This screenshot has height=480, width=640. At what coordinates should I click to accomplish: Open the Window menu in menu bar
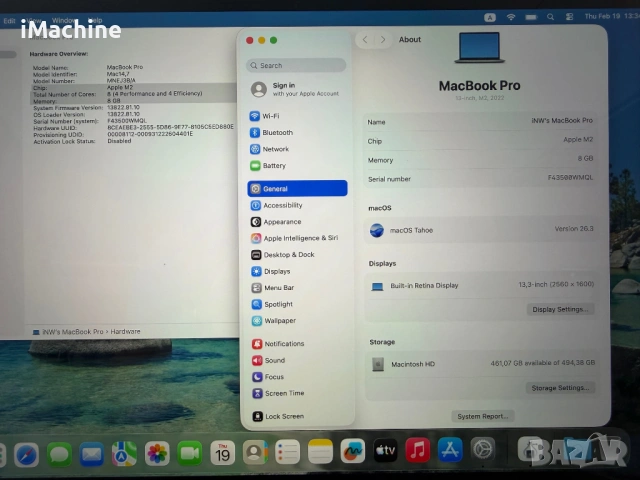tap(64, 20)
